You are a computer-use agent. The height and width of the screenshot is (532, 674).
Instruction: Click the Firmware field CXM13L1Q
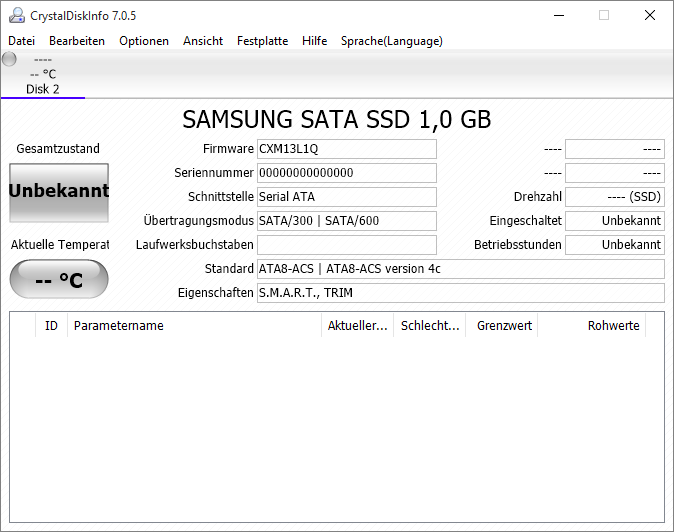click(347, 149)
